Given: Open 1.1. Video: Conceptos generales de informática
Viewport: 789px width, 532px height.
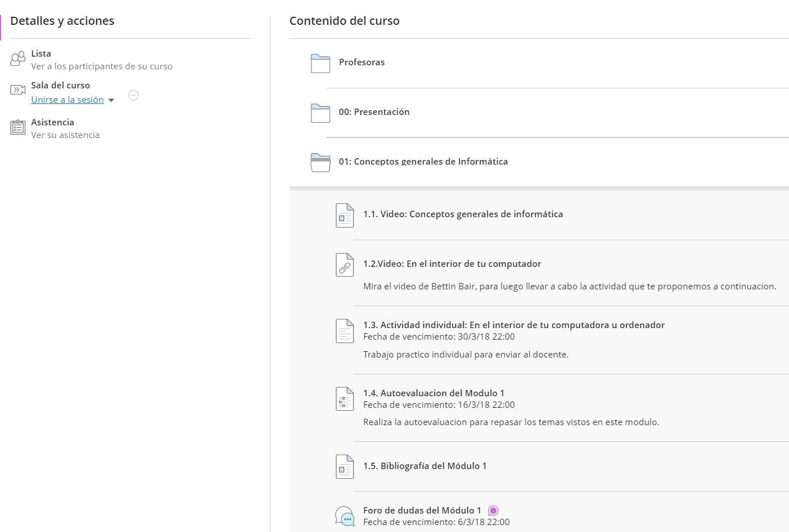Looking at the screenshot, I should pos(463,214).
